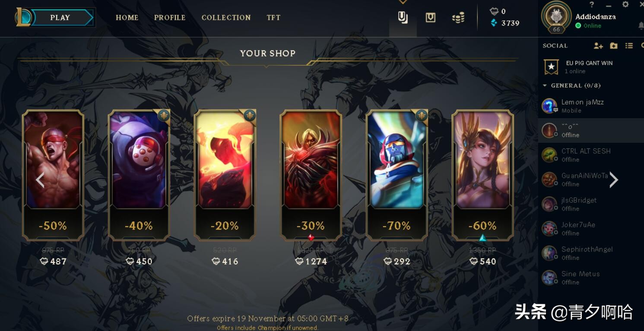The image size is (644, 331).
Task: Open the TFT tab
Action: click(x=273, y=18)
